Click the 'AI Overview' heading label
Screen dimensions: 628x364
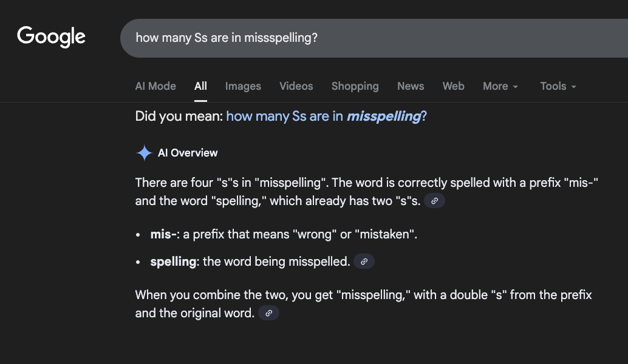188,153
